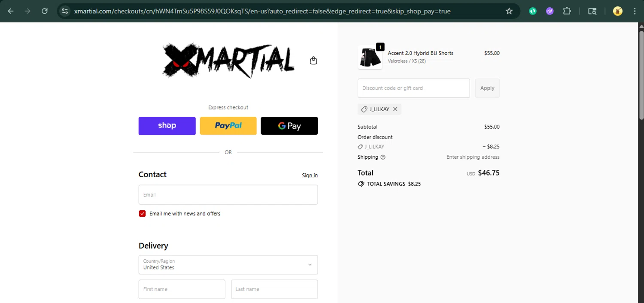This screenshot has height=303, width=644.
Task: Click the $46.75 total amount
Action: pyautogui.click(x=489, y=173)
